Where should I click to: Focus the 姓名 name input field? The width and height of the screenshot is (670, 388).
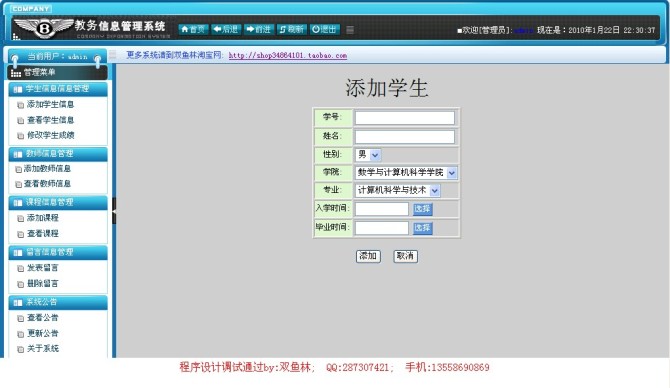405,137
